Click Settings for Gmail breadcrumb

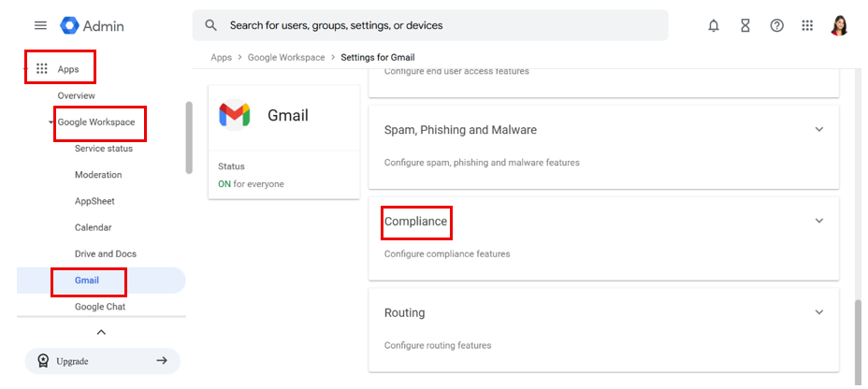(378, 58)
